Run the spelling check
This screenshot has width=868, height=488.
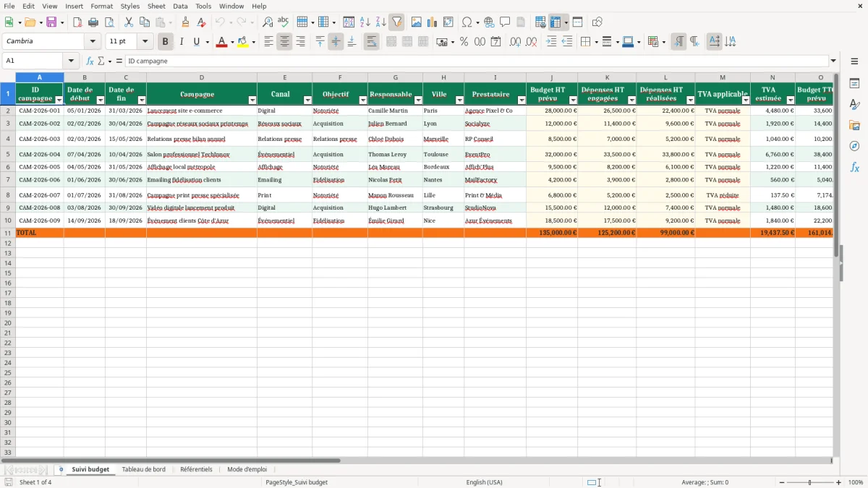tap(284, 22)
